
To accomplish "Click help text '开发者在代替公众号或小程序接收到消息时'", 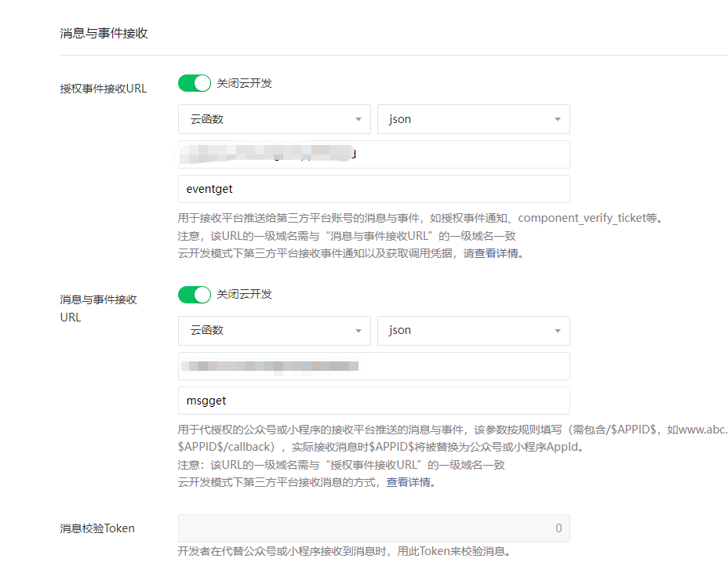I will tap(344, 551).
